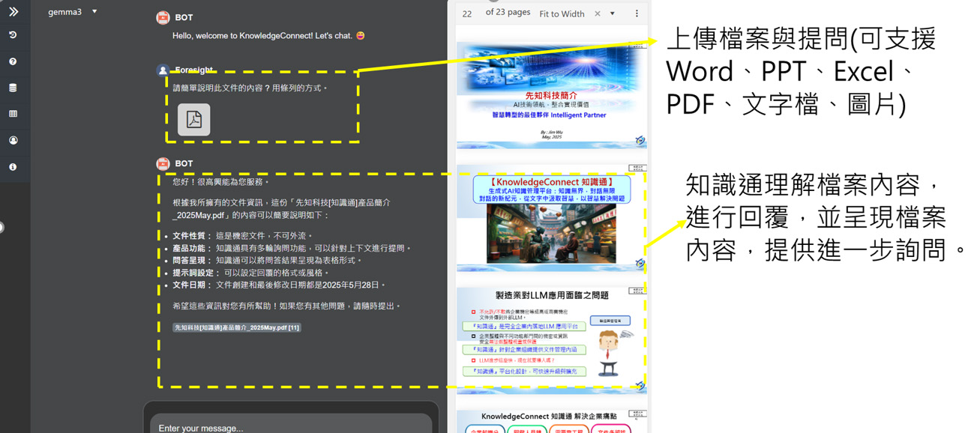Open the Fit to Width zoom selector
Screen dimensions: 980x433
pos(562,13)
